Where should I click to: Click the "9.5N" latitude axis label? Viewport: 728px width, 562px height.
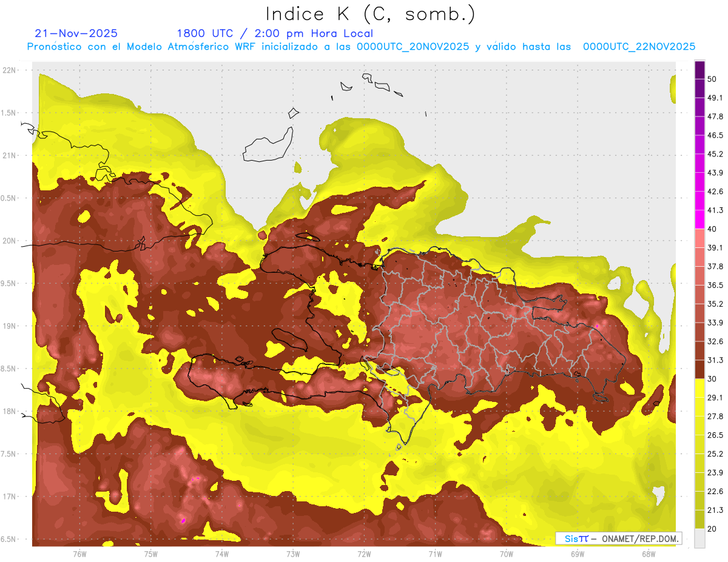tap(8, 283)
